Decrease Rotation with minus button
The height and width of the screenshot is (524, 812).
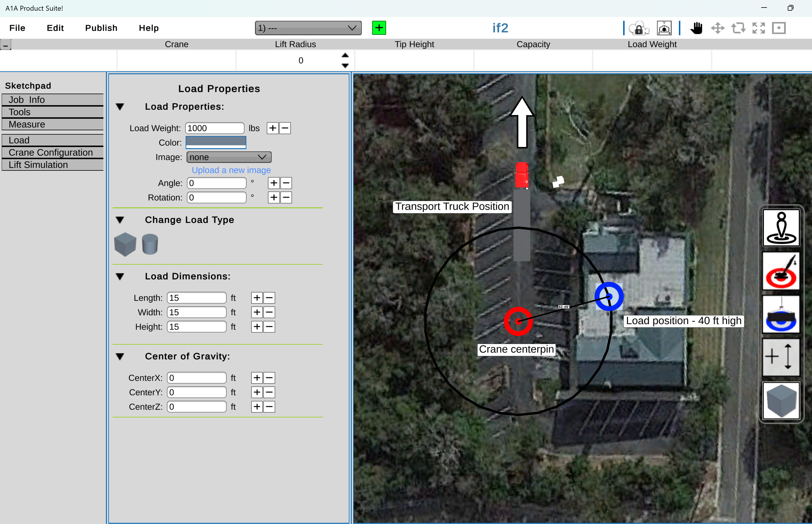pyautogui.click(x=286, y=197)
